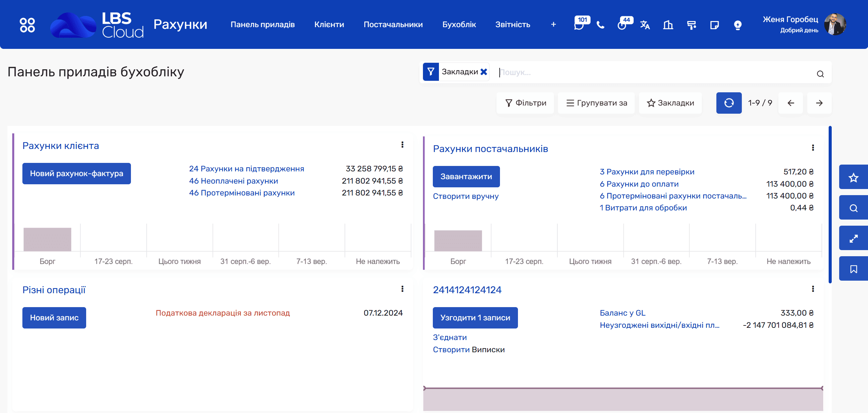Open 6 Протерміновані рахунки постачальників link
This screenshot has height=413, width=868.
click(x=673, y=196)
